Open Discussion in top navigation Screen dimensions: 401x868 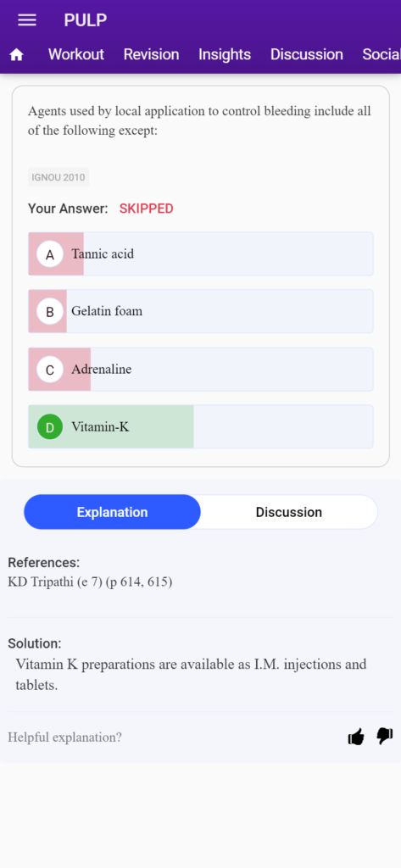click(307, 54)
